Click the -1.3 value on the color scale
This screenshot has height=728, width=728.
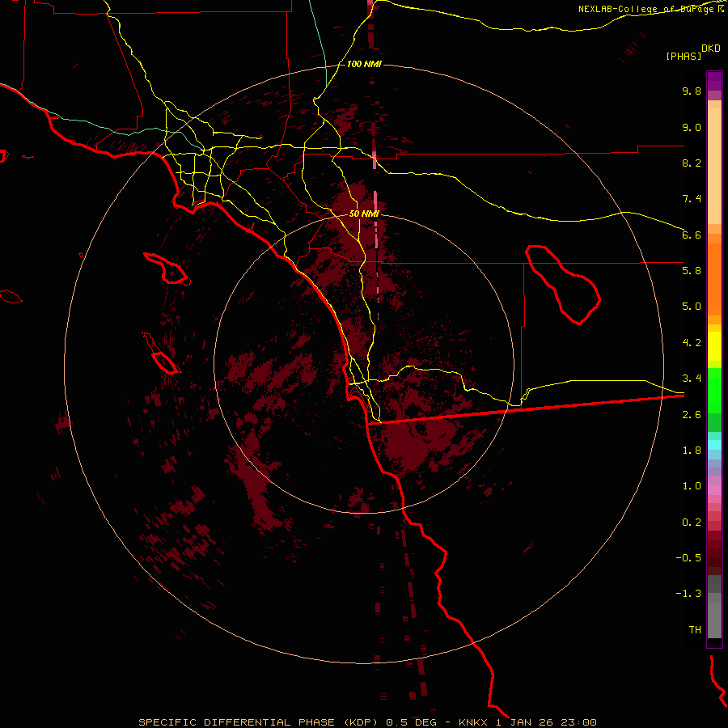pyautogui.click(x=688, y=594)
